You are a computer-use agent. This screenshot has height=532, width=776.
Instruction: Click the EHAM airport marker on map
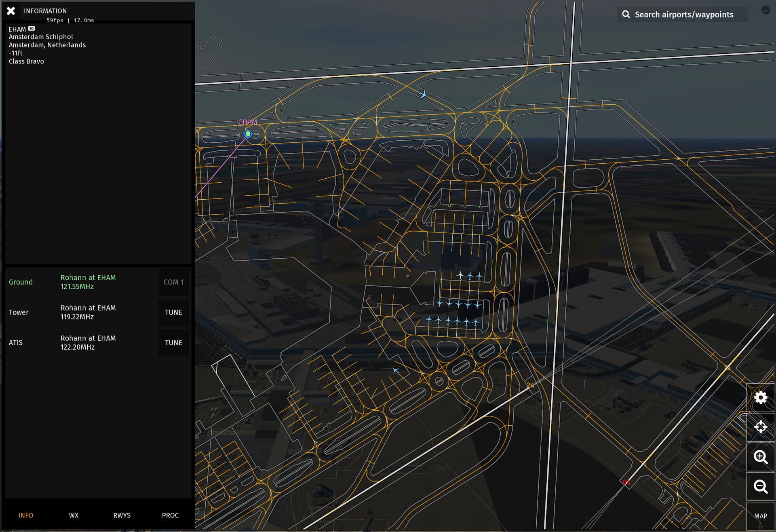point(248,134)
